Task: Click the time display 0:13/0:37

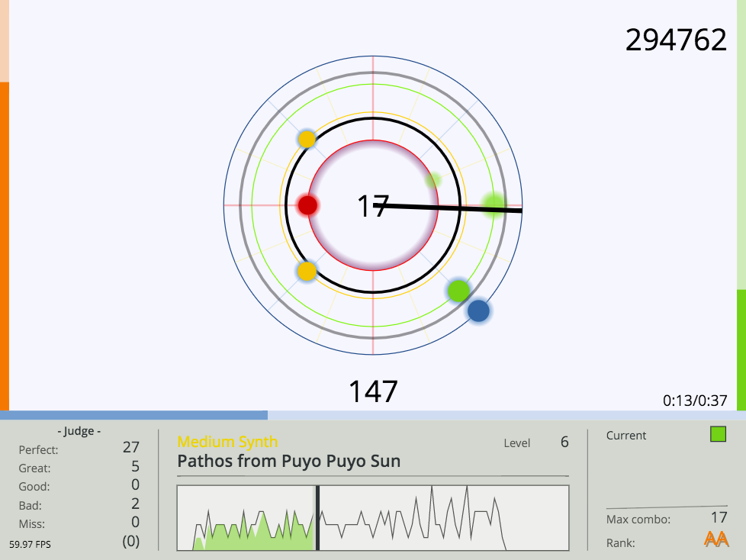Action: click(x=695, y=401)
